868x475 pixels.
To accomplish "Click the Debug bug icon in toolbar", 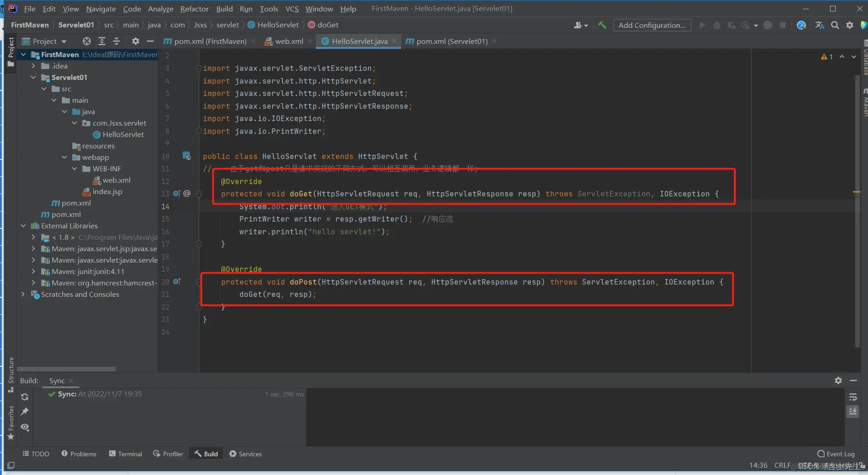I will [x=717, y=25].
